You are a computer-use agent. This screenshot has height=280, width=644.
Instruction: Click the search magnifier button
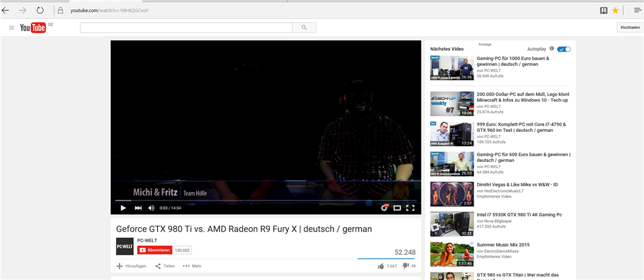pos(304,28)
